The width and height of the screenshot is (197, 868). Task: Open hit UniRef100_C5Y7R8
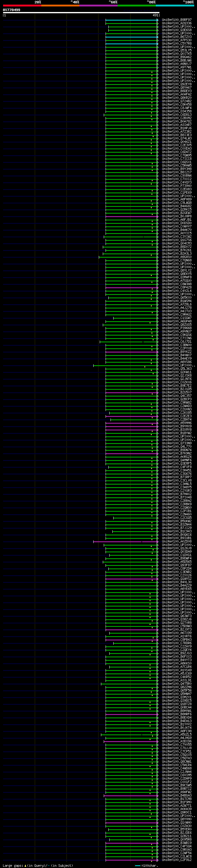click(x=176, y=43)
